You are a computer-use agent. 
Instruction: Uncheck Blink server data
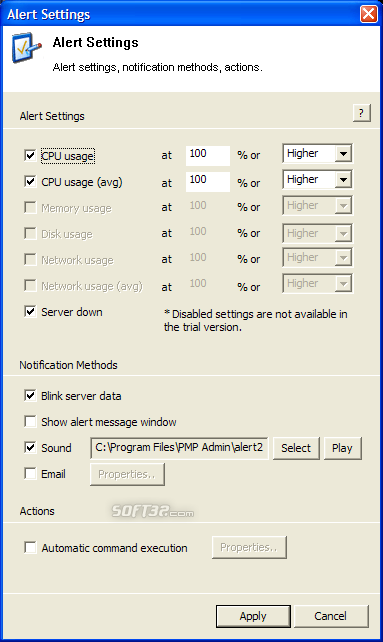click(30, 396)
